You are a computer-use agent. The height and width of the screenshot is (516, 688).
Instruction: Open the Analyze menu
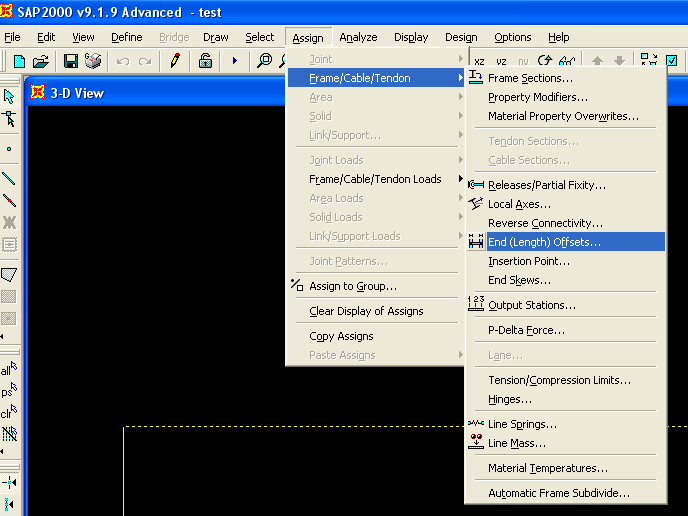coord(358,37)
